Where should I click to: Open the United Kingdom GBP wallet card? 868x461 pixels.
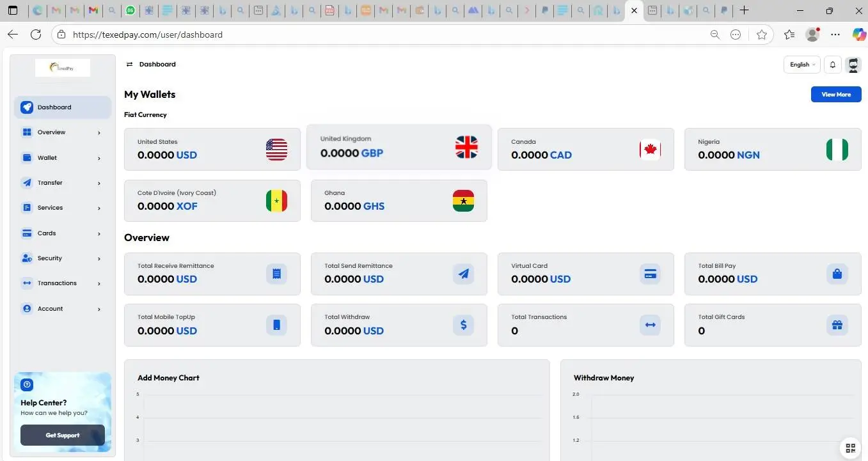click(398, 147)
